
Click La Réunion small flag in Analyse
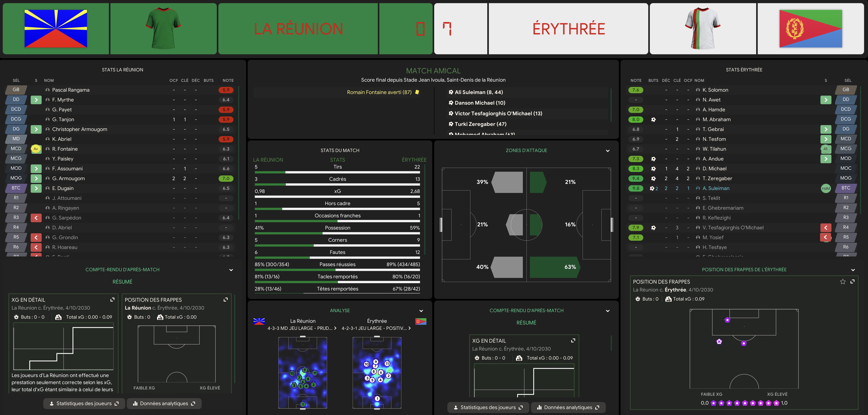click(259, 321)
